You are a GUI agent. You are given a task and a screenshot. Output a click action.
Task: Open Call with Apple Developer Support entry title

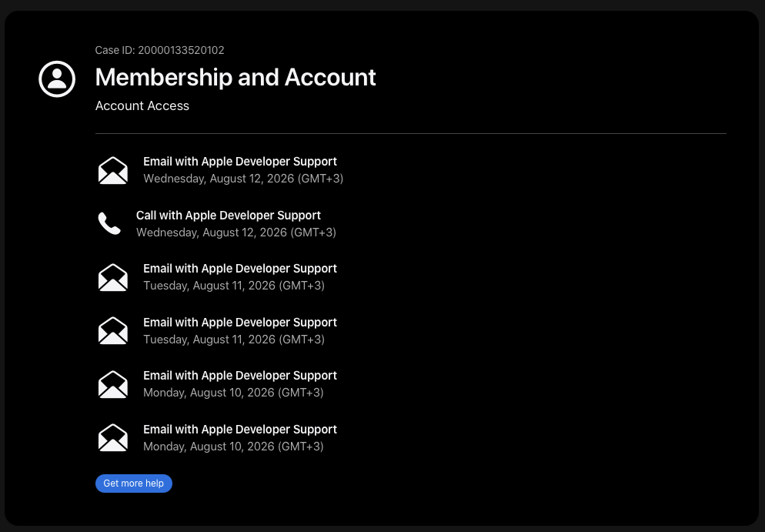coord(229,216)
